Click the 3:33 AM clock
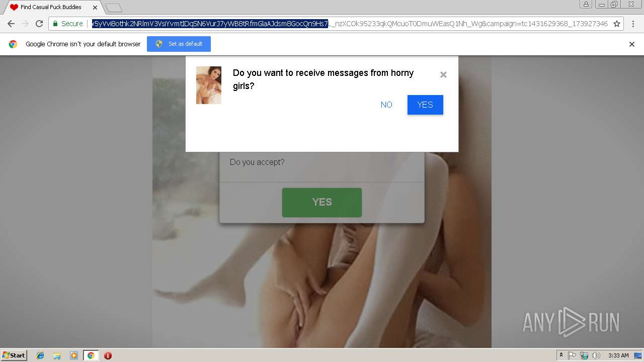644x362 pixels. click(x=618, y=355)
